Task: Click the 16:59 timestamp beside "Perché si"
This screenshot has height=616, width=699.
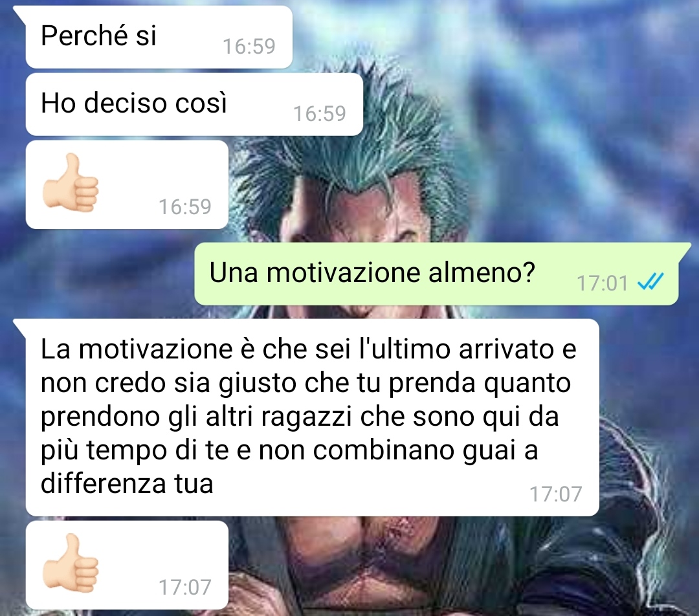Action: pos(249,47)
